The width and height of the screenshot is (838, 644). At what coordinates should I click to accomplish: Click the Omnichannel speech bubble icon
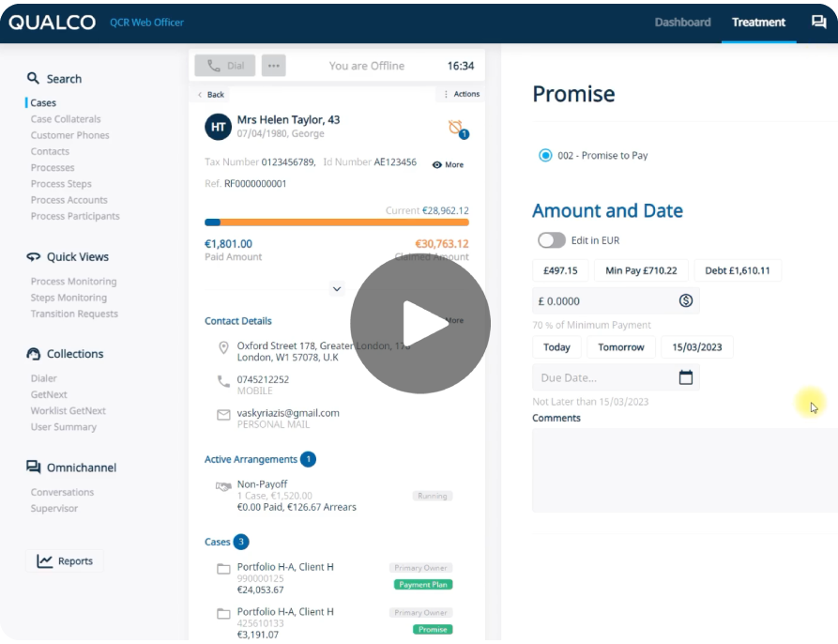point(33,467)
